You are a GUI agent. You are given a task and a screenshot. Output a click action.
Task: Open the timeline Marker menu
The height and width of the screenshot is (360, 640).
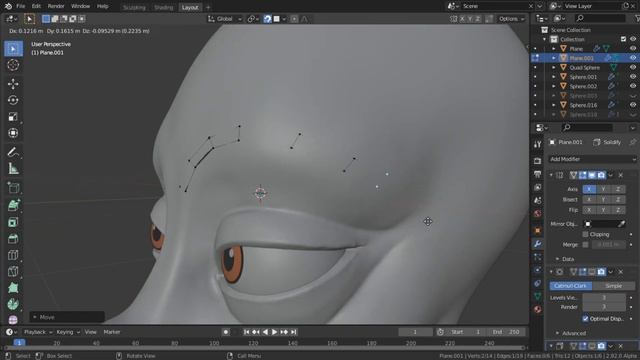point(112,332)
